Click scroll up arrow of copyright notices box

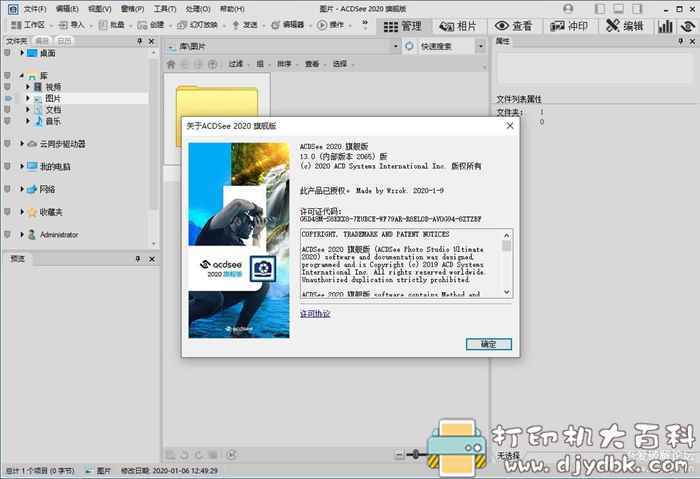(507, 235)
